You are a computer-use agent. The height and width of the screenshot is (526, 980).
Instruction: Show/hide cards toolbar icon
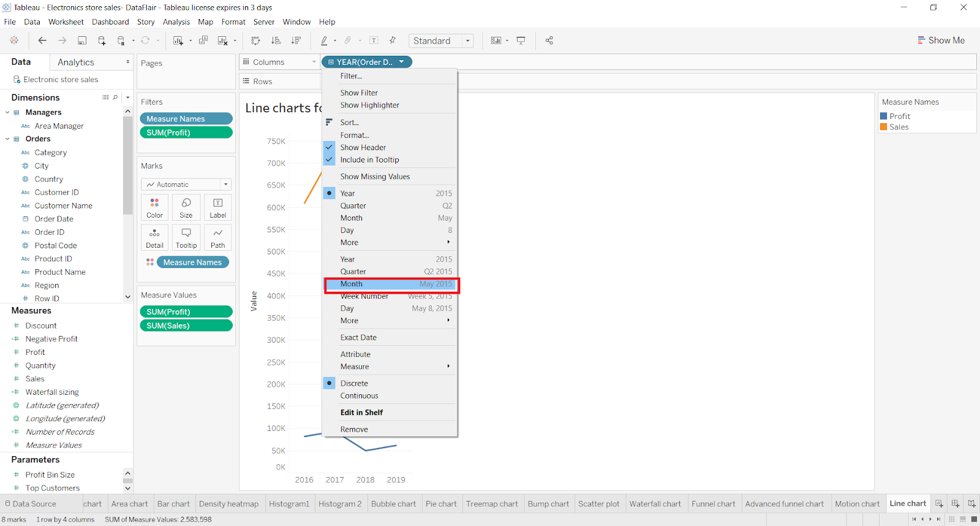(x=496, y=40)
